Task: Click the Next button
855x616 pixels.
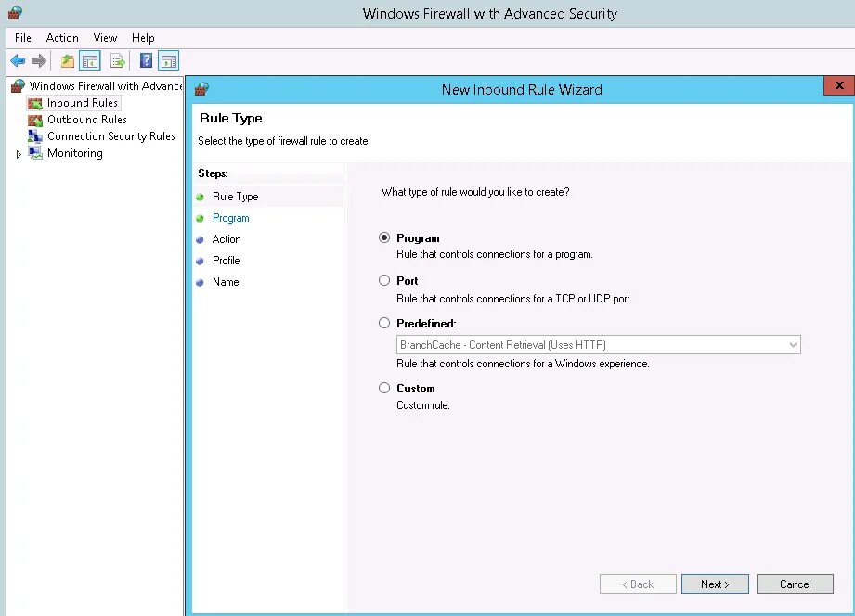Action: click(715, 584)
